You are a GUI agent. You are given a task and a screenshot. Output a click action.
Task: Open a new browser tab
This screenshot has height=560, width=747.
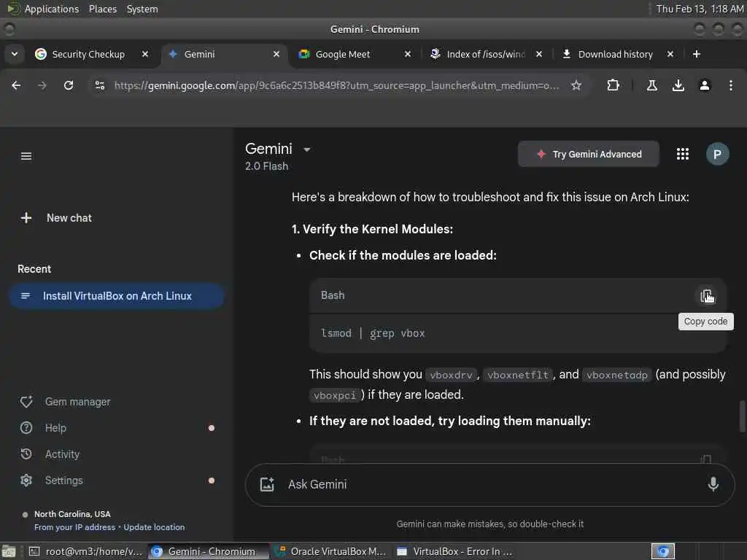(x=697, y=54)
